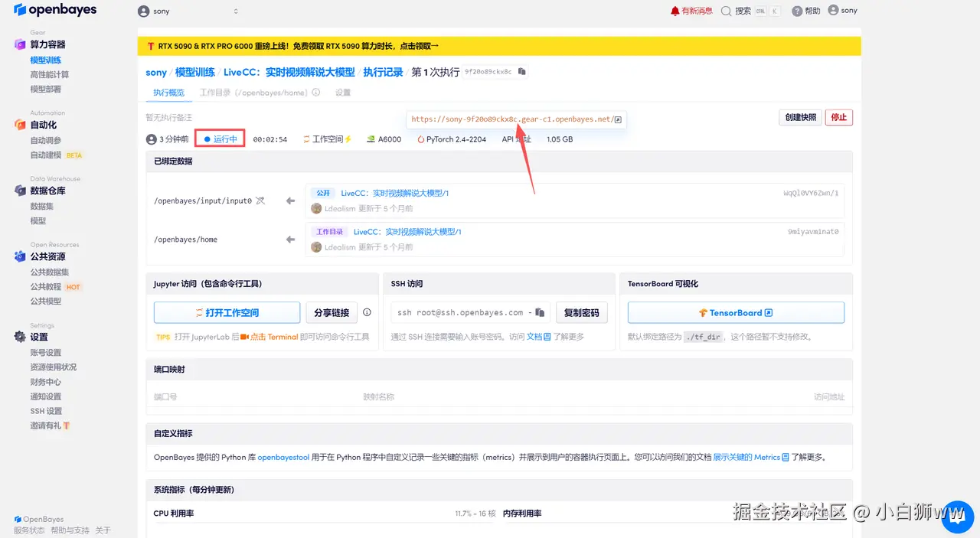Open 数据集 in the sidebar
Viewport: 980px width, 538px height.
point(42,206)
